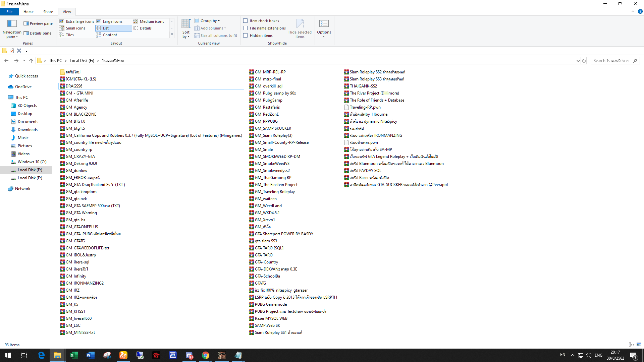
Task: Open the Sort by dropdown
Action: pos(186,29)
